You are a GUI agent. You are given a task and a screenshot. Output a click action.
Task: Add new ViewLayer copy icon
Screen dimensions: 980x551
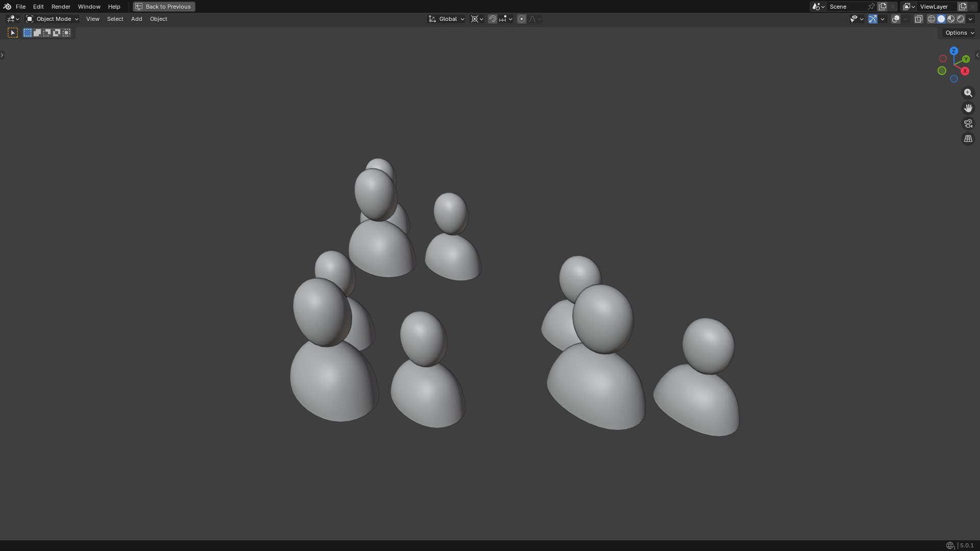[963, 7]
